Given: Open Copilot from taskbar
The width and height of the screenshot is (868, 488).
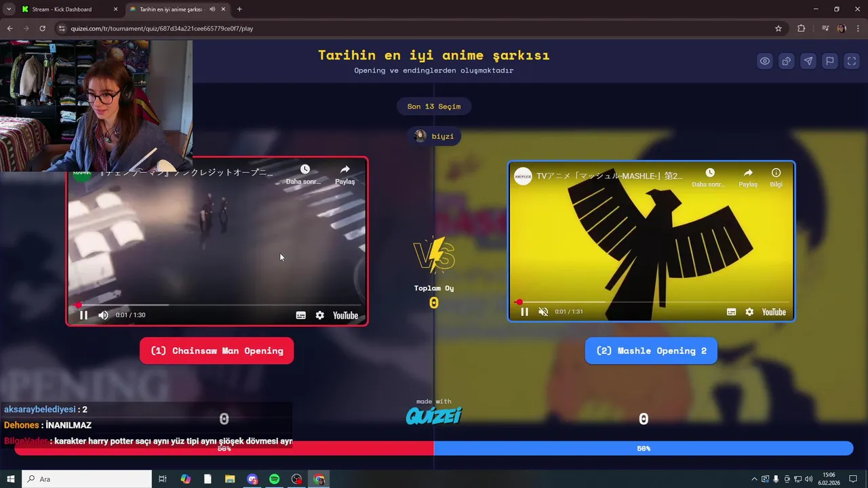Looking at the screenshot, I should pyautogui.click(x=186, y=479).
